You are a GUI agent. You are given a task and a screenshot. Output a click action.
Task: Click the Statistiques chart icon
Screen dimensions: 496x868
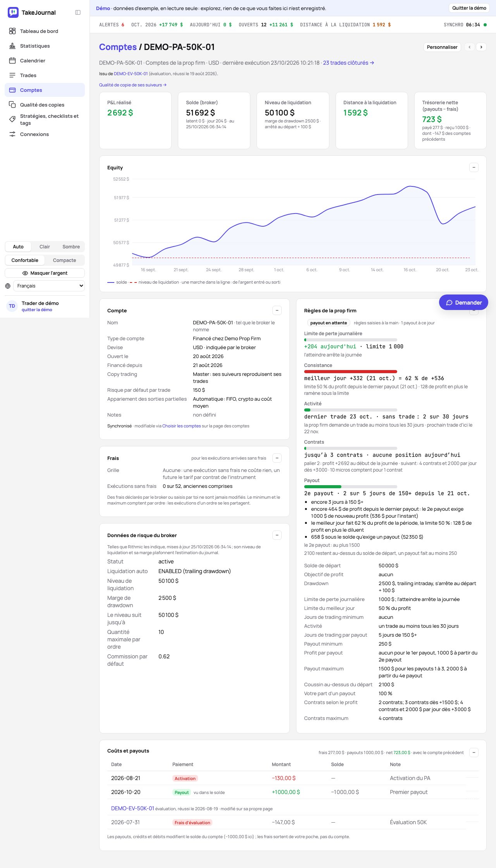point(12,46)
